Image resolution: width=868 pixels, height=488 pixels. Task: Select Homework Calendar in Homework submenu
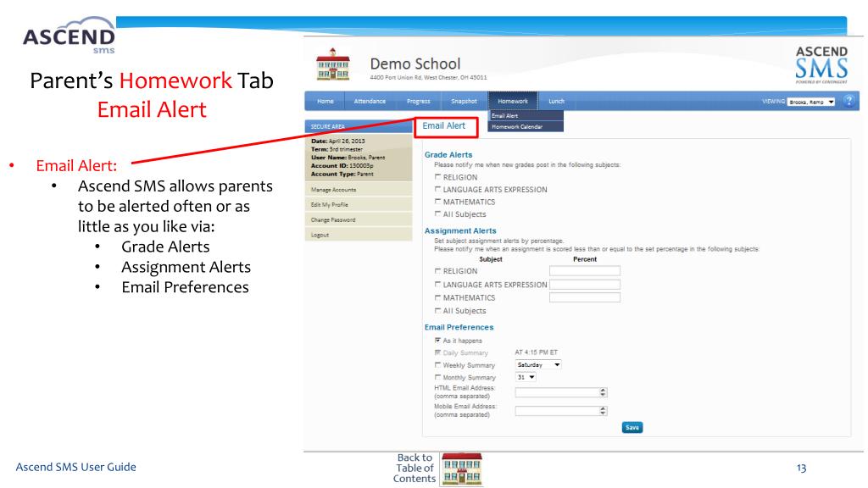526,127
